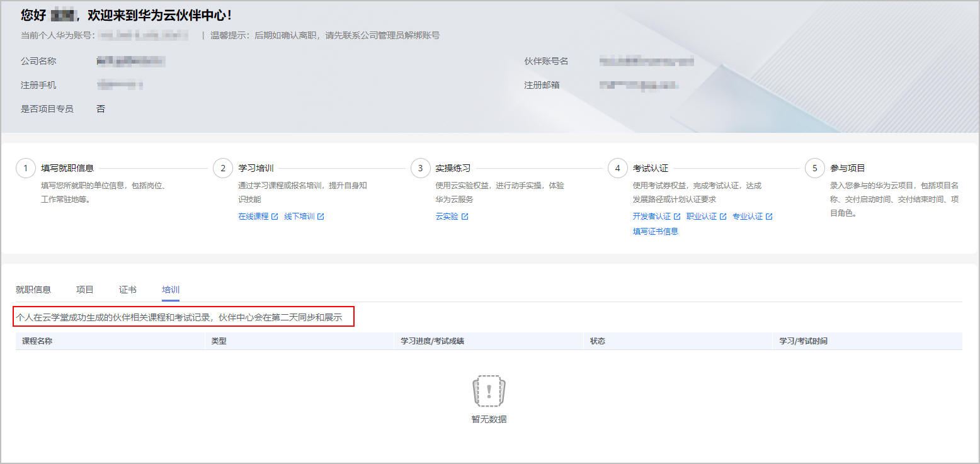Click the 课程名称 column header

(x=110, y=341)
